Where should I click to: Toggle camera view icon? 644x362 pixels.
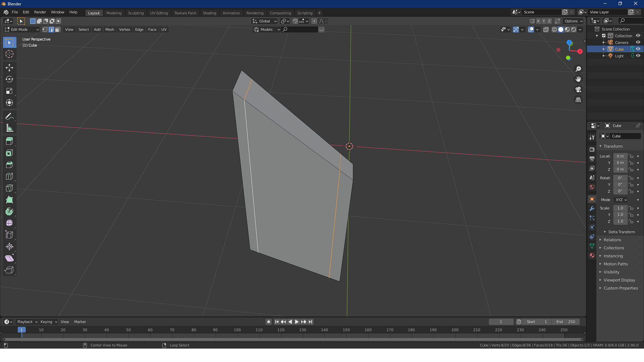pos(578,89)
